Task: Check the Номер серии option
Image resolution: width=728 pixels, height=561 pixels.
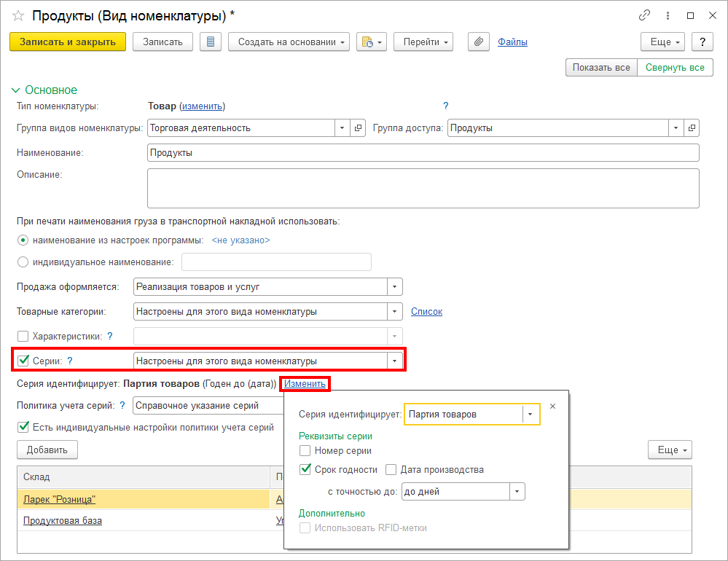Action: [305, 450]
